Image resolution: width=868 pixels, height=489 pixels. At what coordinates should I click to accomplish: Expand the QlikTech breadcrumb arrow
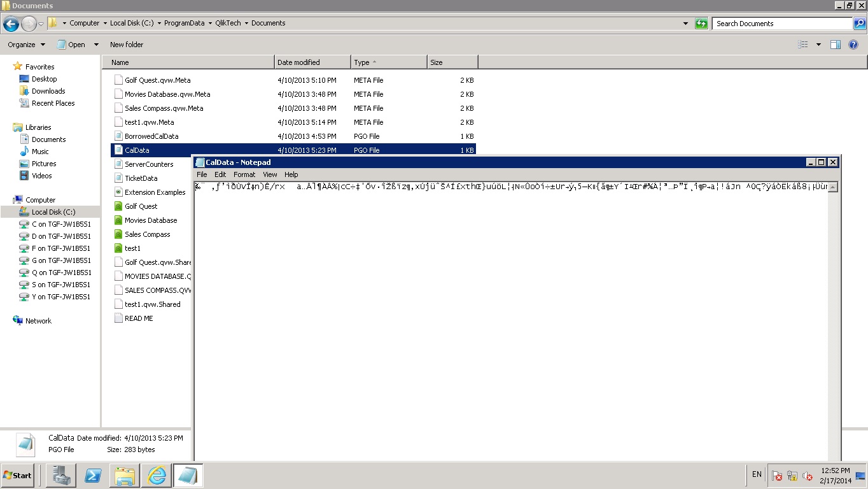point(246,24)
